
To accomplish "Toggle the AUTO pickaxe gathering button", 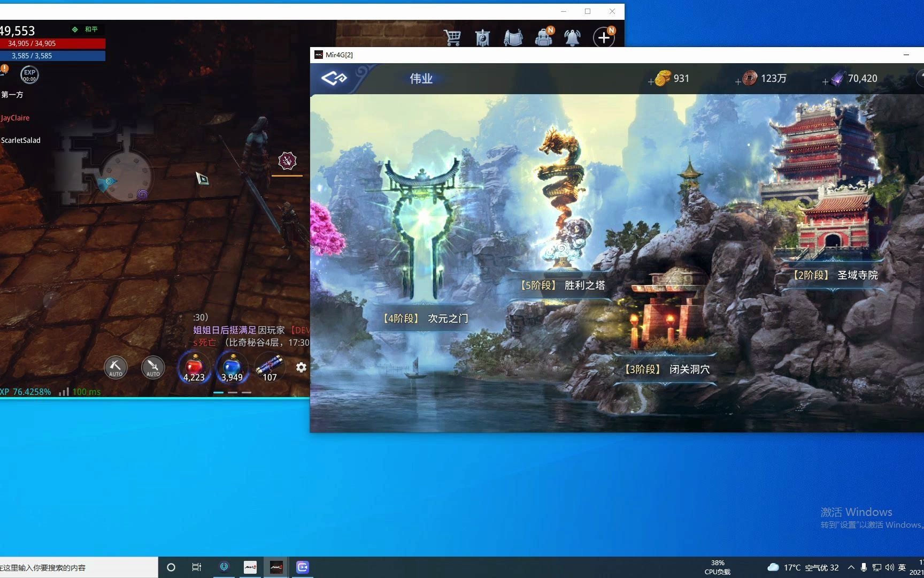I will pyautogui.click(x=115, y=368).
